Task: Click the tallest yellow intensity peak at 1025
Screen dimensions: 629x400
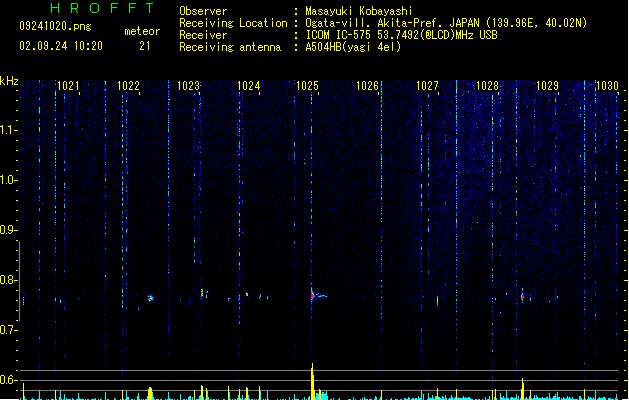Action: pos(312,381)
